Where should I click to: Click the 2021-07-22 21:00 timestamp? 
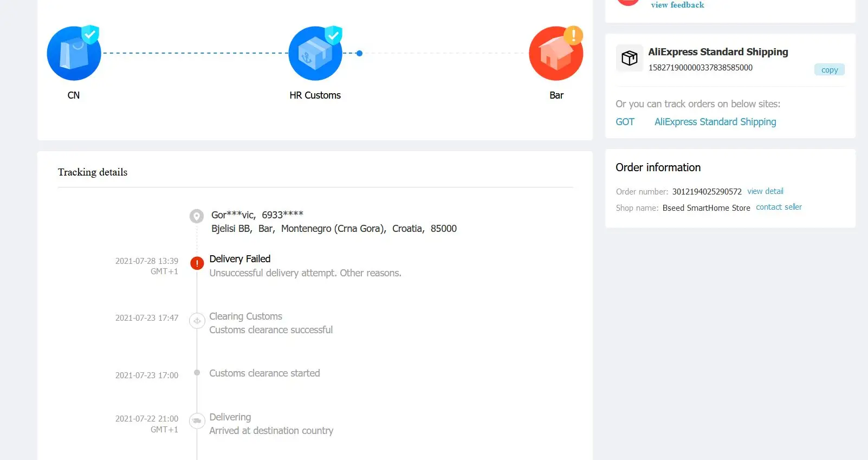click(x=147, y=419)
